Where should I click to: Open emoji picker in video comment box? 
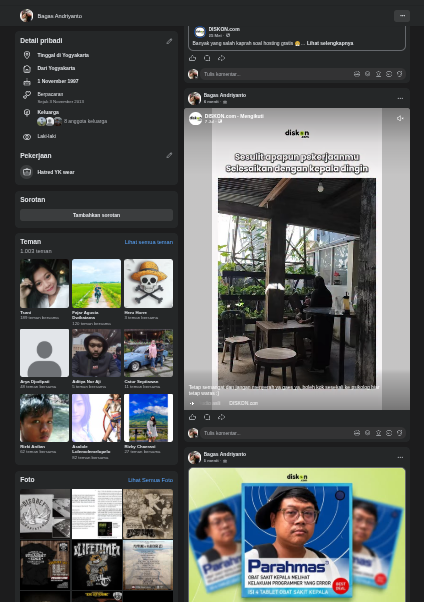(368, 433)
